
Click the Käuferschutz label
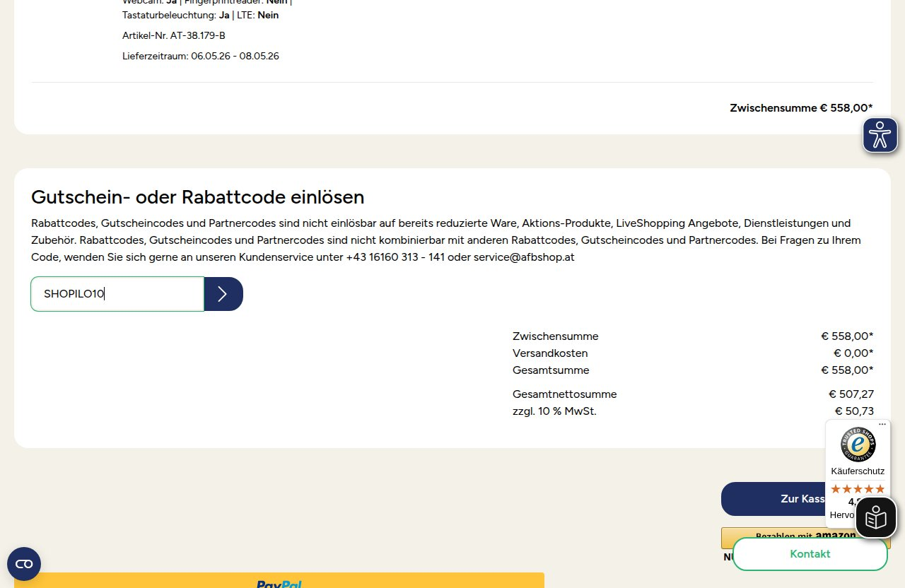pos(858,471)
